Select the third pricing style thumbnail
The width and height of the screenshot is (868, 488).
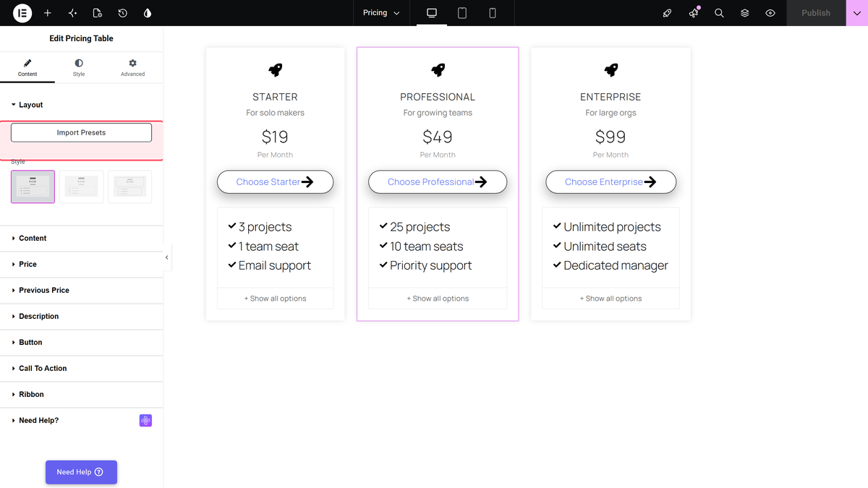click(129, 187)
